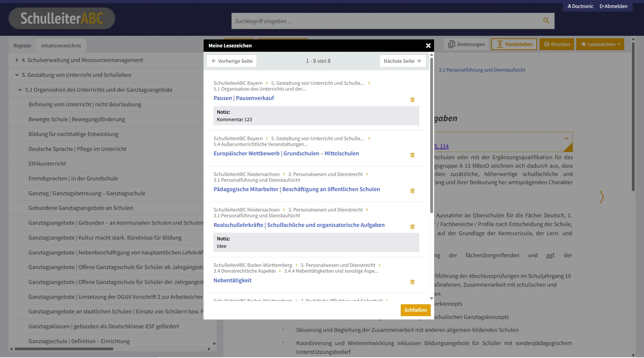644x358 pixels.
Task: Click the contents tree horizontal scrollbar
Action: [64, 349]
